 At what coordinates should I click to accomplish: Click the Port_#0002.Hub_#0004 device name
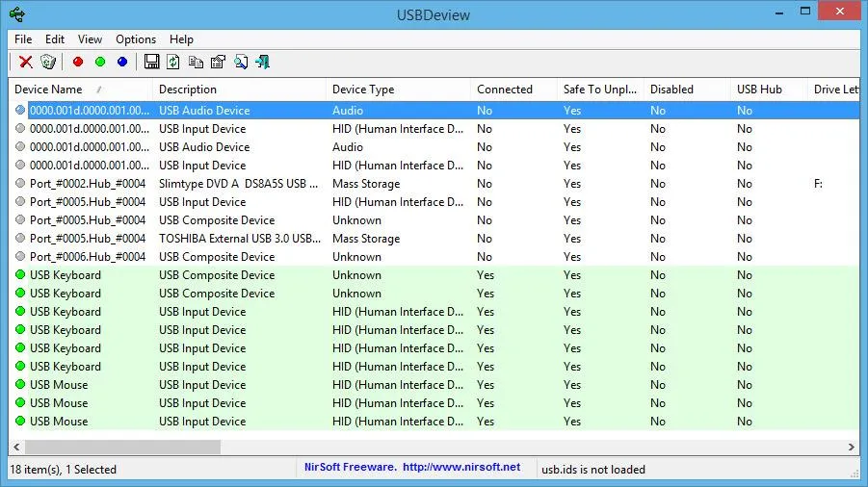click(88, 184)
